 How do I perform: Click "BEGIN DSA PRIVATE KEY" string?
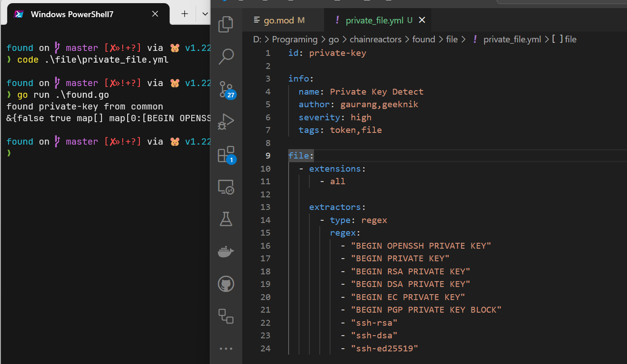(410, 284)
